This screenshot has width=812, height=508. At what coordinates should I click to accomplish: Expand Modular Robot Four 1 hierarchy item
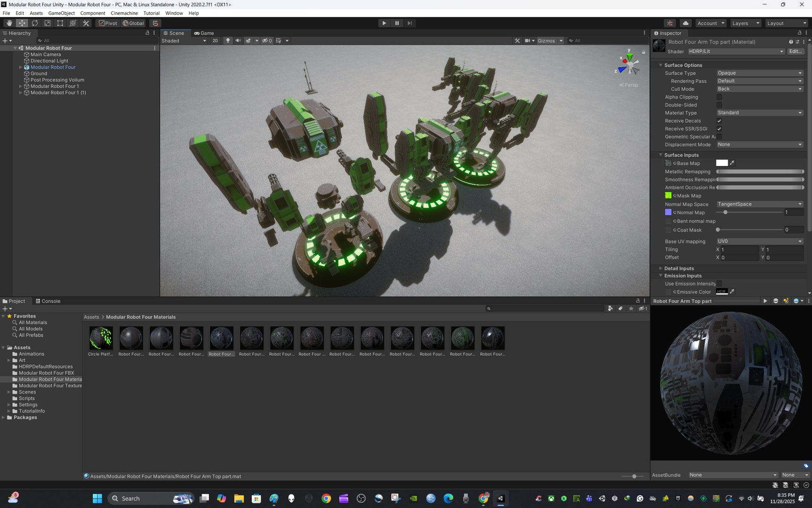click(20, 86)
